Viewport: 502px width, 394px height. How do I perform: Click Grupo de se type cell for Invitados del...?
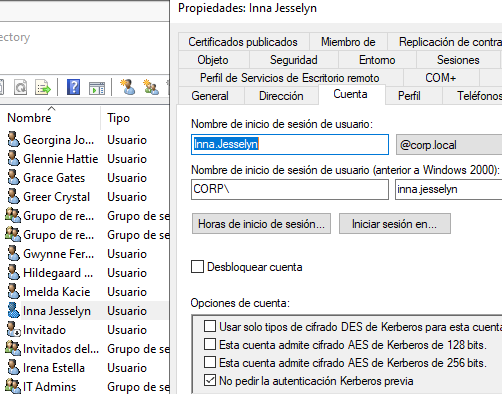(x=138, y=349)
